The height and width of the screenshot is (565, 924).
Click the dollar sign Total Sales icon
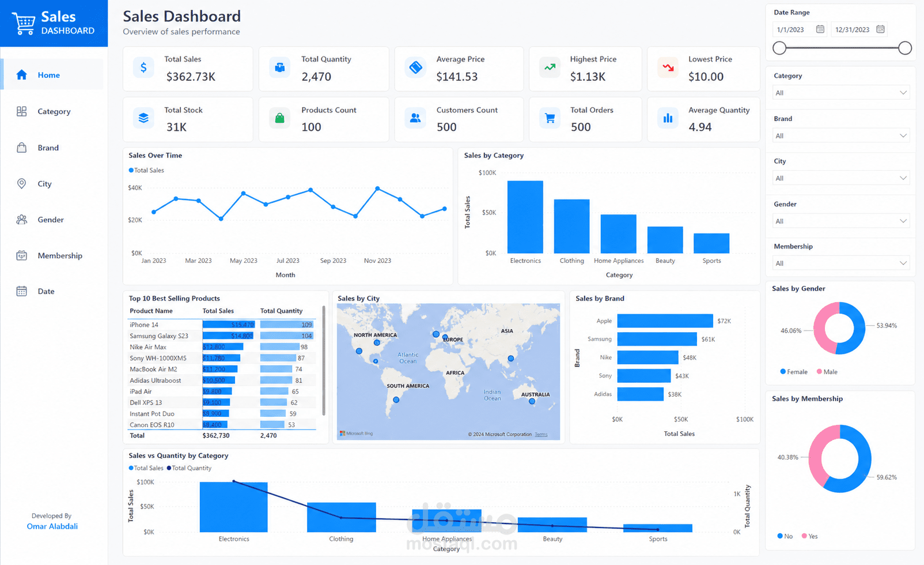[143, 67]
